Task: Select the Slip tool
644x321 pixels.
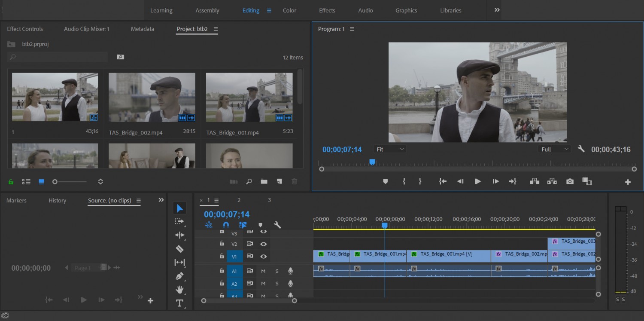Action: click(179, 262)
